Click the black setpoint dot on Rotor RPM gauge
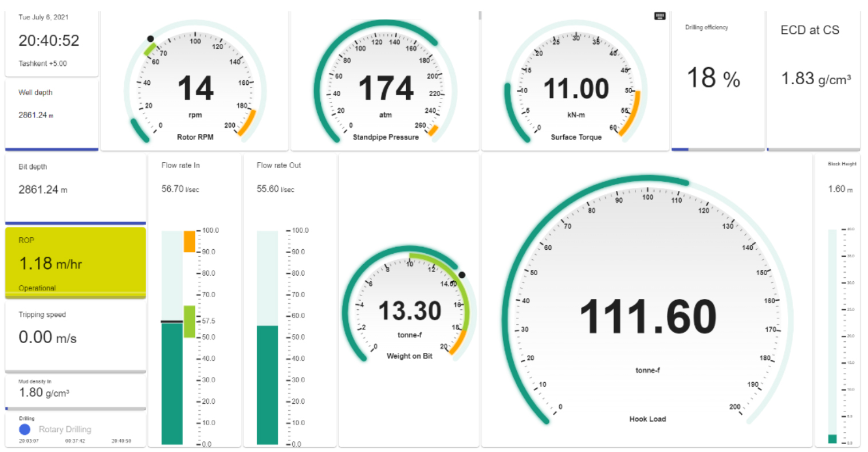The height and width of the screenshot is (452, 868). click(150, 39)
